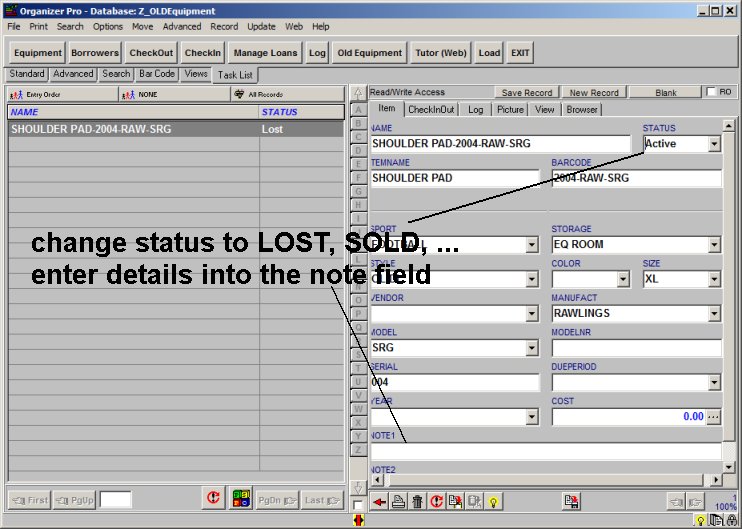Screen dimensions: 742x529
Task: Expand the STORAGE dropdown showing EQ ROOM
Action: click(x=714, y=245)
